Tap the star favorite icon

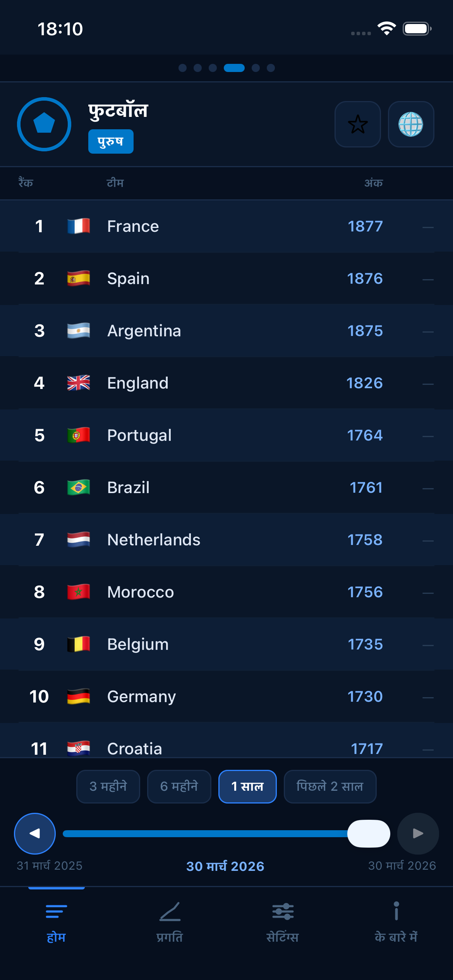point(357,125)
